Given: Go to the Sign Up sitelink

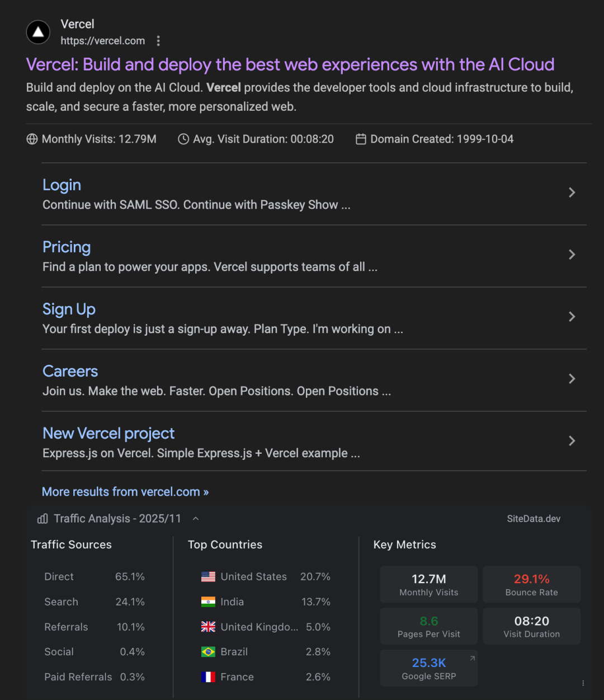Looking at the screenshot, I should pyautogui.click(x=69, y=309).
